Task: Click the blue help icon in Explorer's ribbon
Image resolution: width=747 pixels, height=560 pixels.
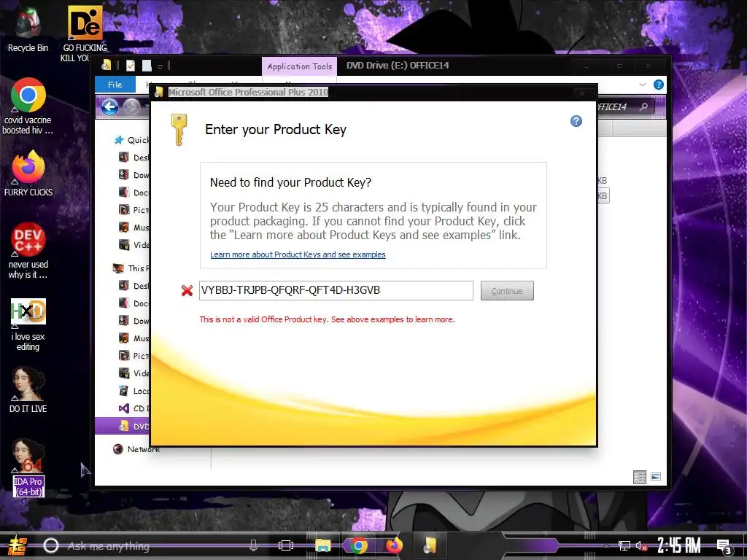Action: click(x=659, y=85)
